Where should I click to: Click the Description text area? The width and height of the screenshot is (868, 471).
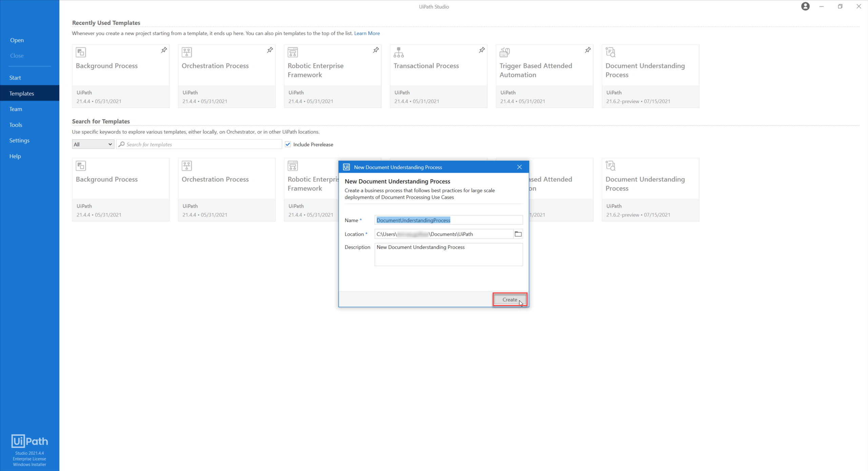point(449,254)
